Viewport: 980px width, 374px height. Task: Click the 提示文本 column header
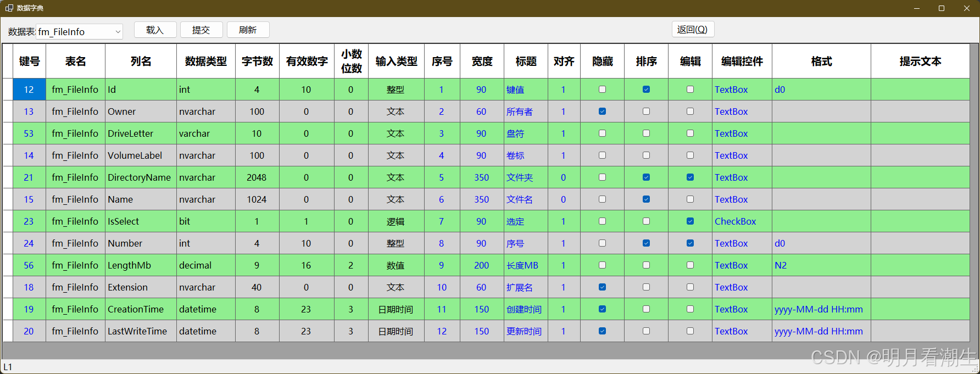920,61
